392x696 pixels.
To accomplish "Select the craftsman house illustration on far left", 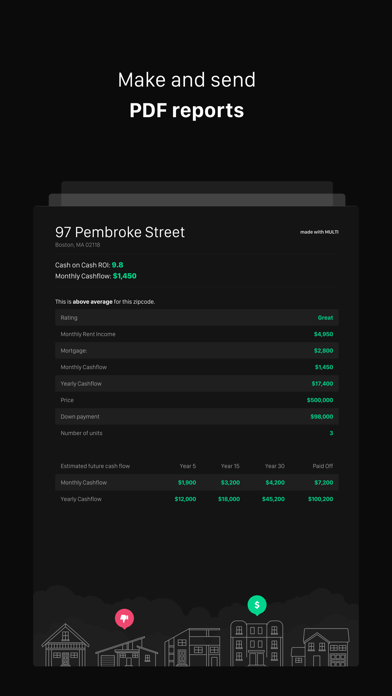I will click(66, 645).
